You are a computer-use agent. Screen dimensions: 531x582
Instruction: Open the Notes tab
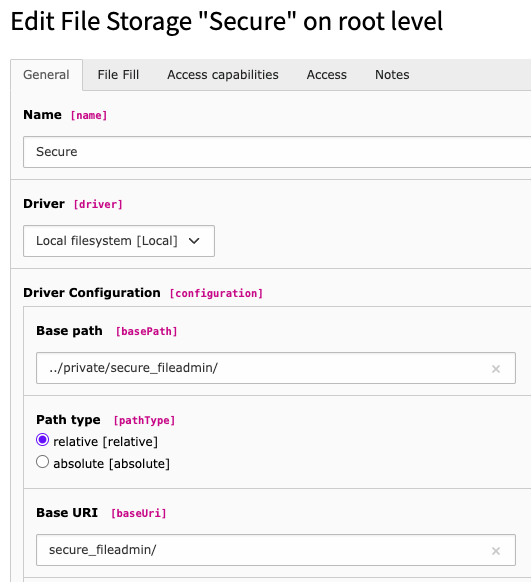tap(392, 75)
